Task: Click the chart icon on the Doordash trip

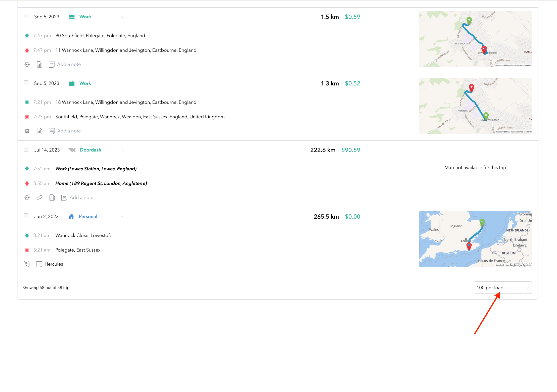Action: coord(52,198)
